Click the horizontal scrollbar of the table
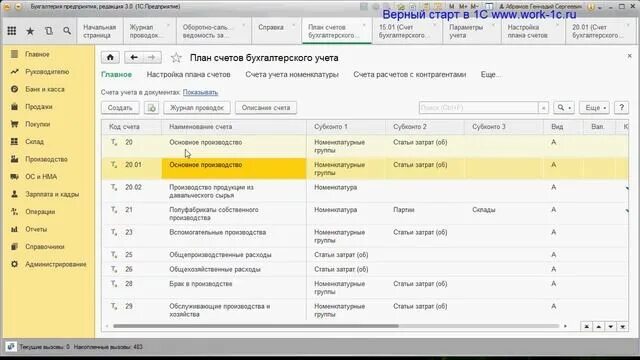Screen dimensions: 640x360 [x=256, y=326]
